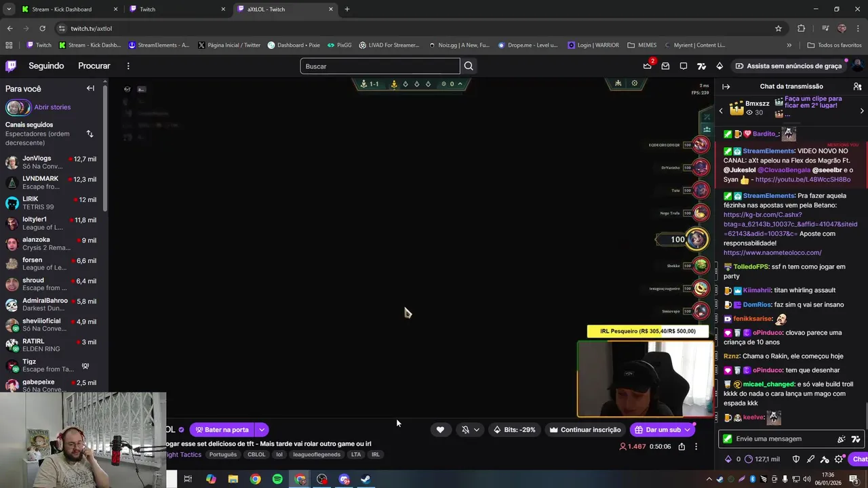Open the in-game settings gear on the stream

[x=635, y=83]
